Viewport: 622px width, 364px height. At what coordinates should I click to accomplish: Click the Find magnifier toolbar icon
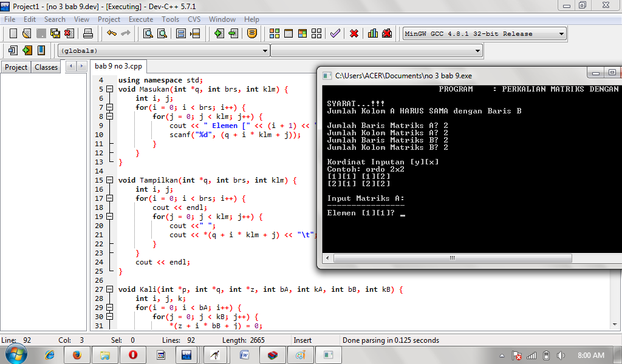tap(148, 33)
